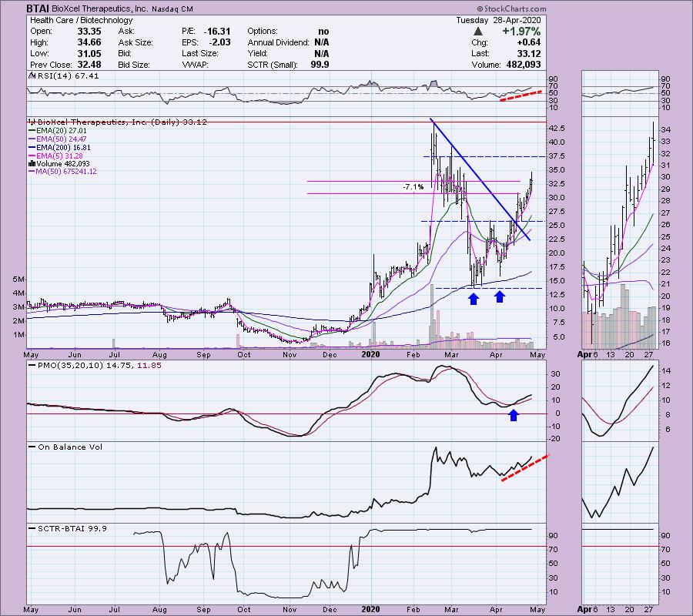
Task: Select the N/A value for Annual Dividend
Action: click(x=321, y=42)
